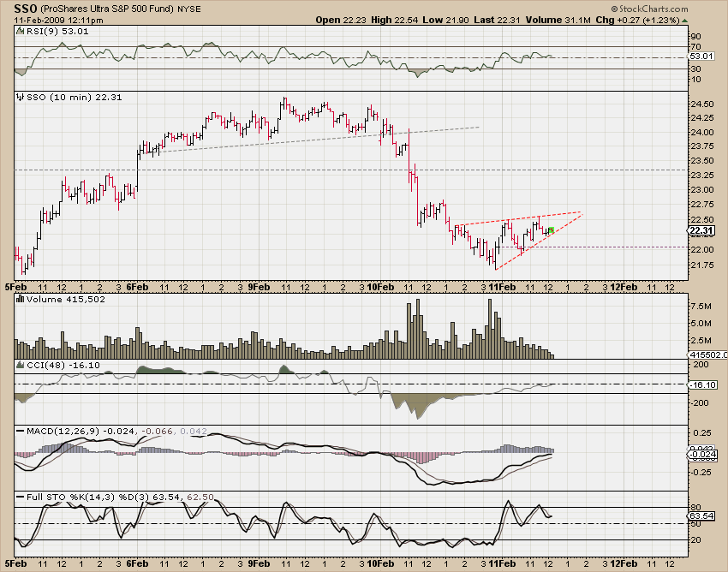Click the SSO (10 min) price bar legend icon
728x572 pixels.
click(20, 97)
